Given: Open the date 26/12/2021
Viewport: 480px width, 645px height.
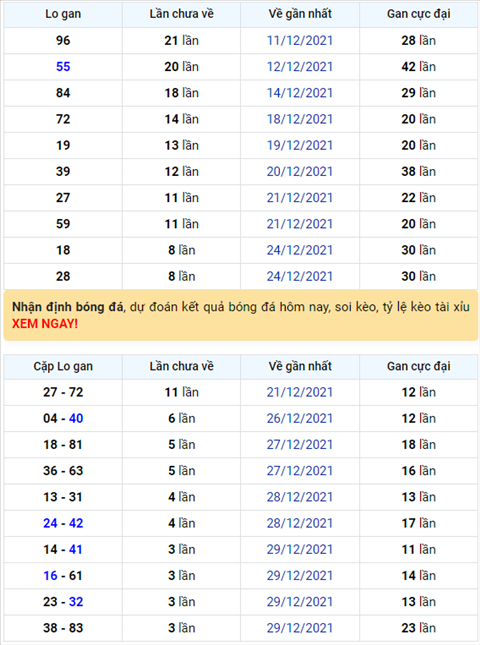Looking at the screenshot, I should coord(300,418).
